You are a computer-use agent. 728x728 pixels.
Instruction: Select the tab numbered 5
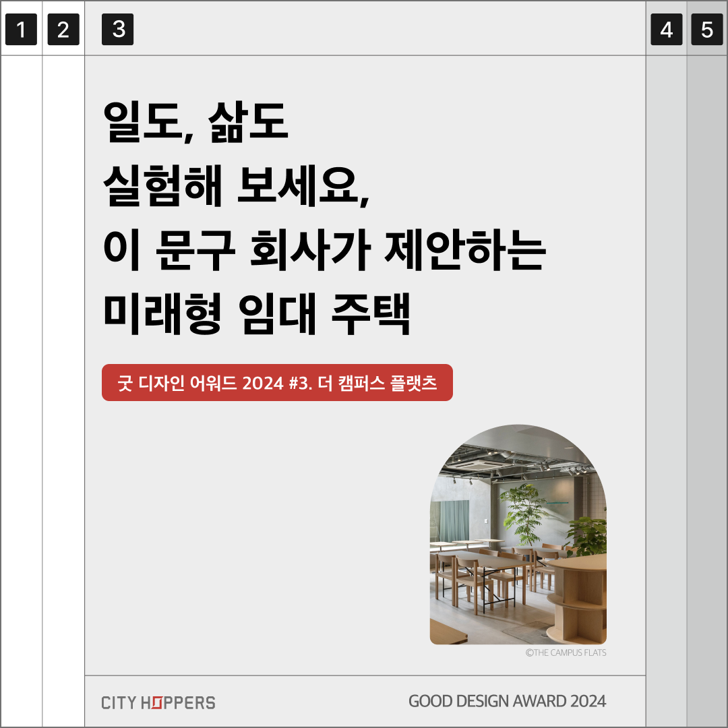click(706, 29)
